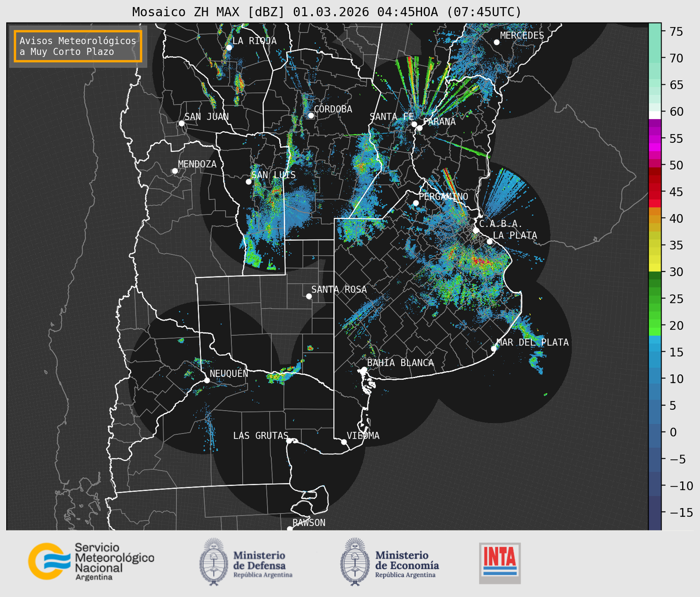Click the Neuquén city marker dot
700x597 pixels.
[207, 380]
